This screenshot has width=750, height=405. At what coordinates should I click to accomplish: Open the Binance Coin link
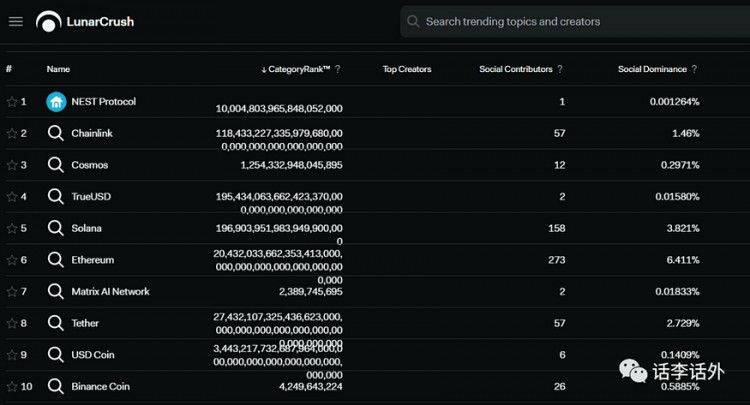[100, 386]
